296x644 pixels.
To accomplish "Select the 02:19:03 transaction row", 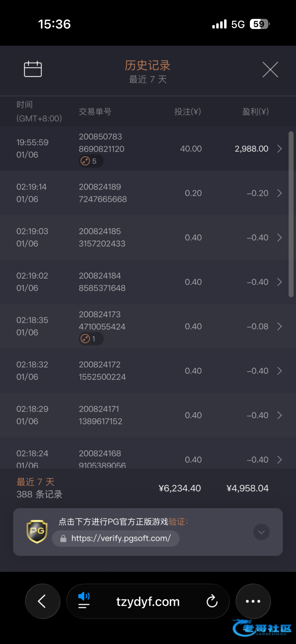I will (142, 237).
